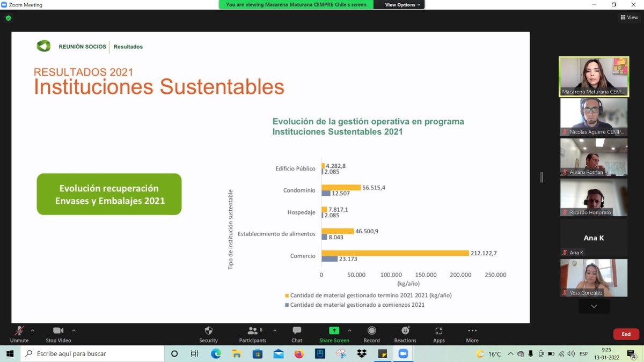
Task: Open audio options arrow beside Unmute
Action: [x=32, y=330]
